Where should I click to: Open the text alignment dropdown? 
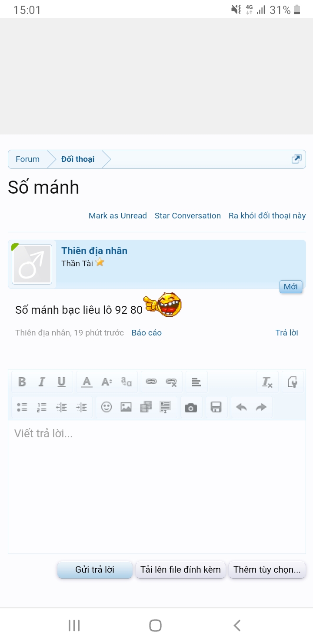point(196,382)
